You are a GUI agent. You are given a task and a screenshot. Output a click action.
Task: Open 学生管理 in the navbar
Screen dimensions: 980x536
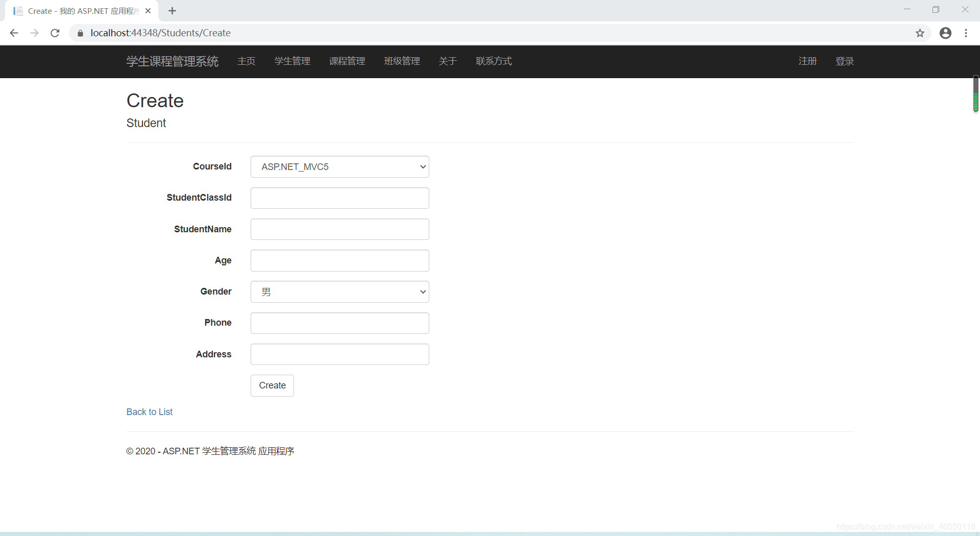click(x=292, y=61)
